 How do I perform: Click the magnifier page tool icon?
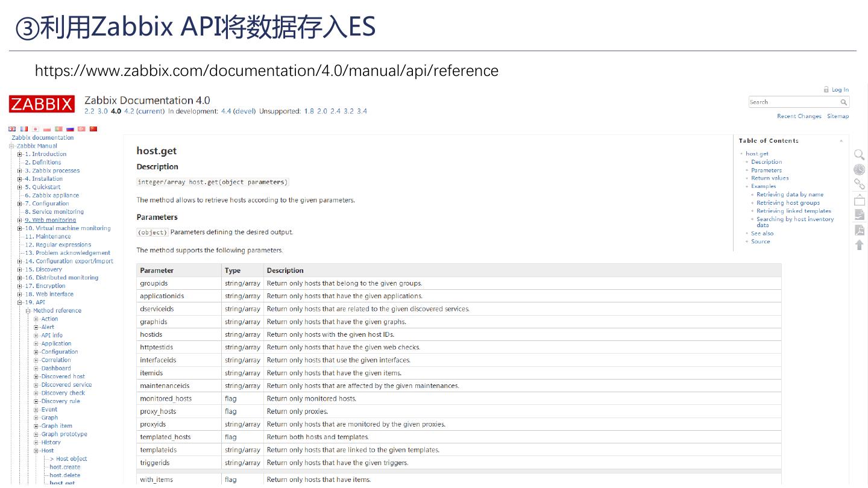(x=860, y=155)
